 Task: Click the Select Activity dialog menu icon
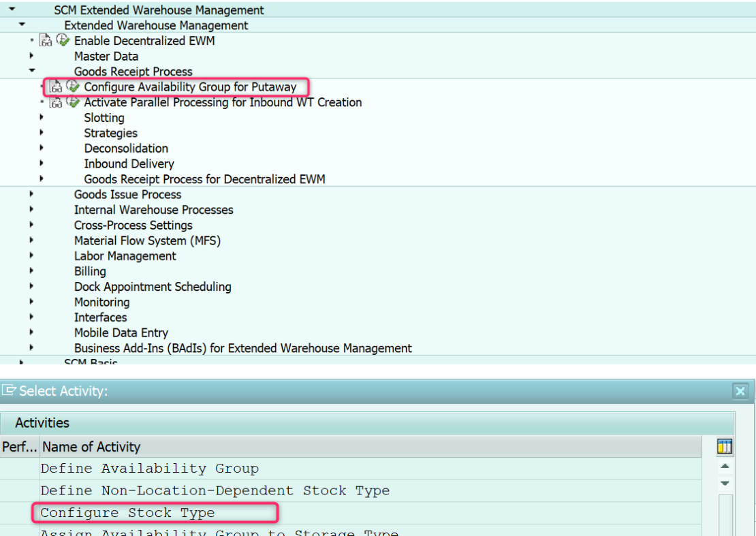[x=10, y=391]
